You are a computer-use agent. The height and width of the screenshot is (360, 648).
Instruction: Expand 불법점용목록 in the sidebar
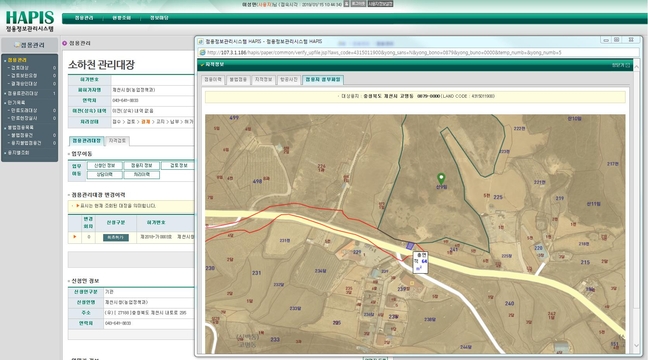click(20, 128)
